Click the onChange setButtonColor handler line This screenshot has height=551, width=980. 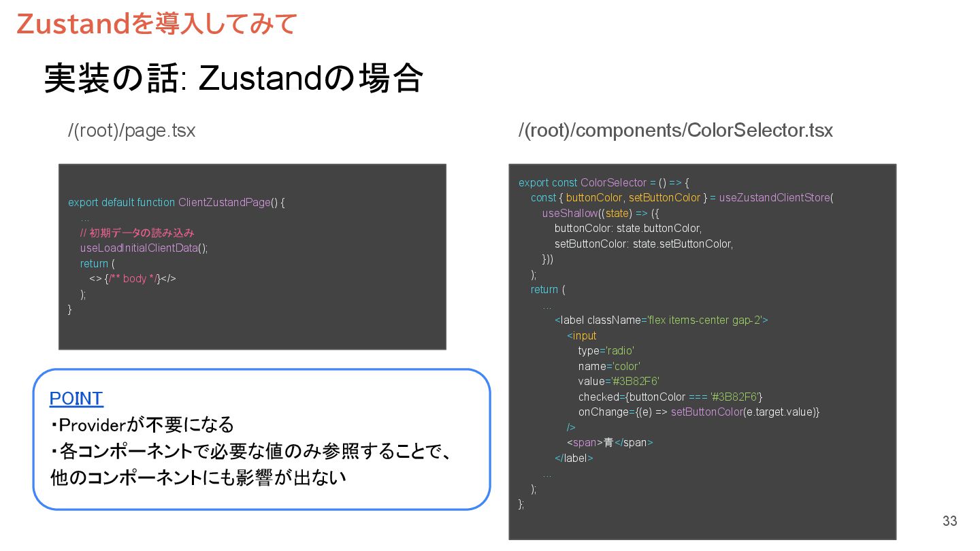[x=699, y=412]
